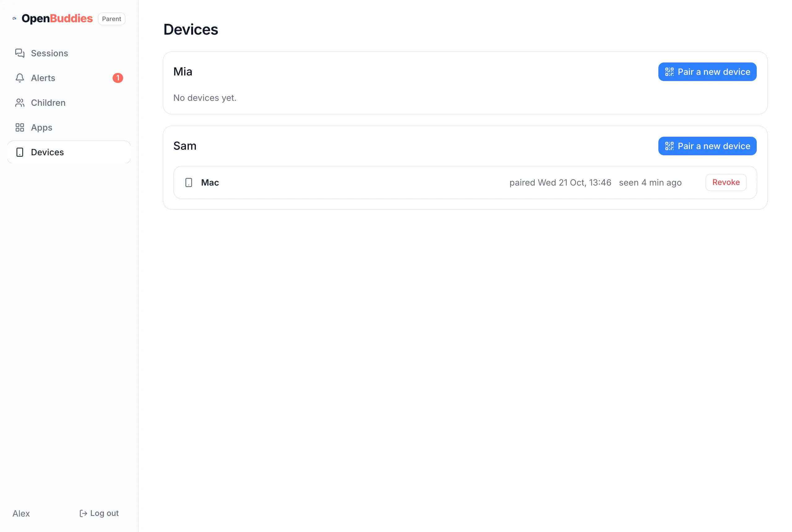Image resolution: width=792 pixels, height=532 pixels.
Task: Click 'seen 4 min ago' text
Action: (x=650, y=183)
